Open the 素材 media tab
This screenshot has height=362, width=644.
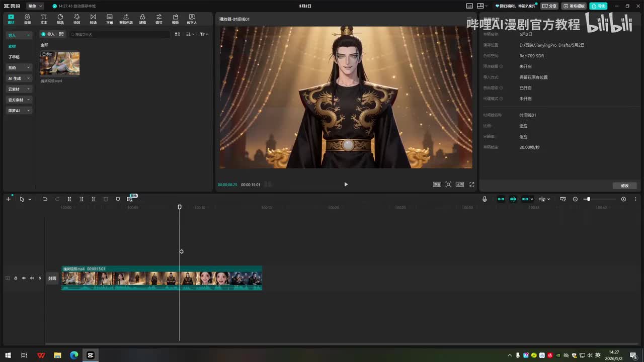coord(11,19)
